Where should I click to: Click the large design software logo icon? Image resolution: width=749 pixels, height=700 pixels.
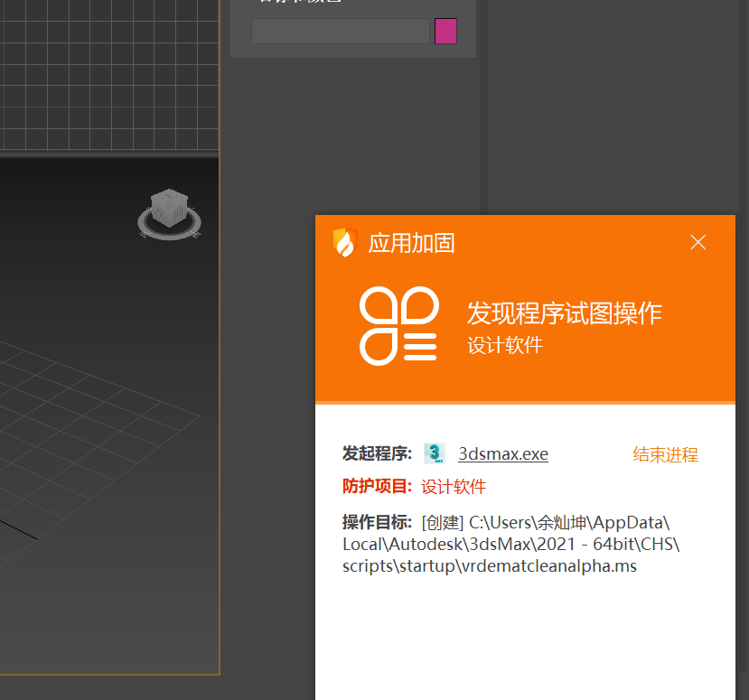(x=398, y=326)
